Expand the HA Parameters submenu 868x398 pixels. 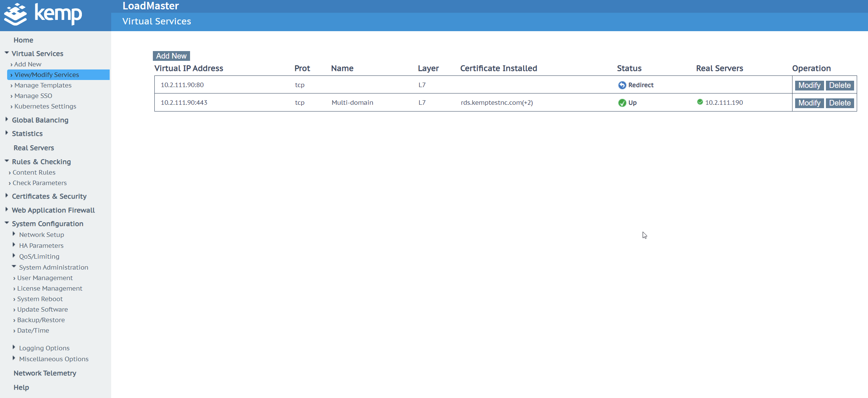(14, 245)
